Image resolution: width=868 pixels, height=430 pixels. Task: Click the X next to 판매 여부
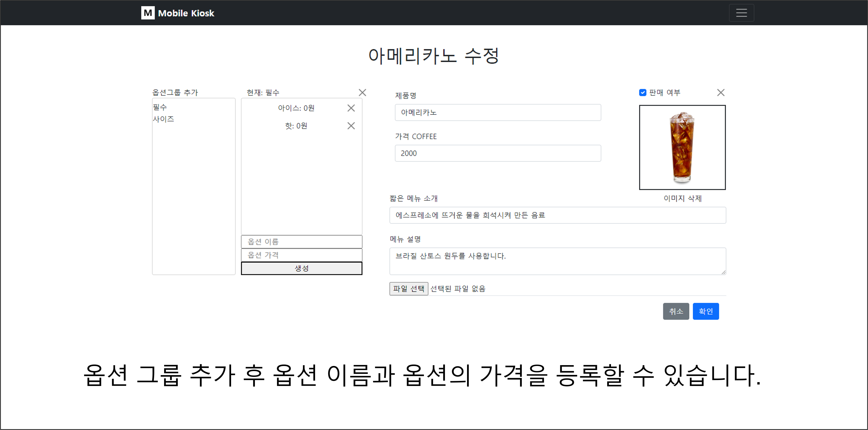point(721,92)
